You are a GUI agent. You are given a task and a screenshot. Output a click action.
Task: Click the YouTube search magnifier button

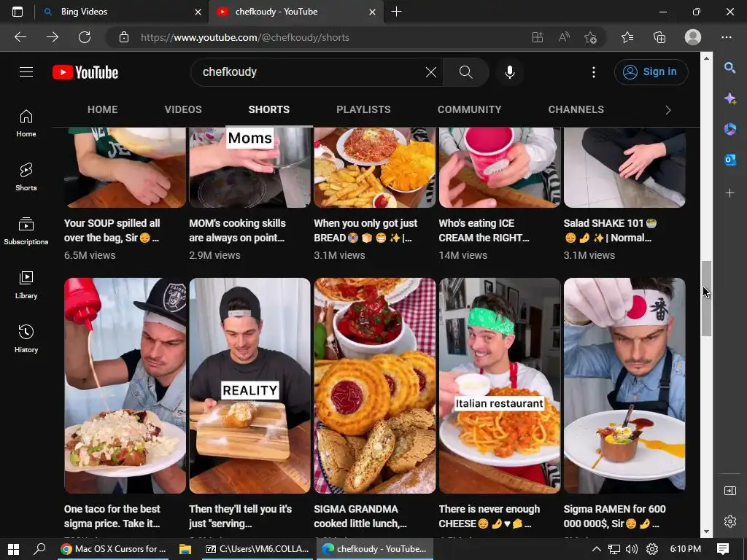tap(466, 72)
